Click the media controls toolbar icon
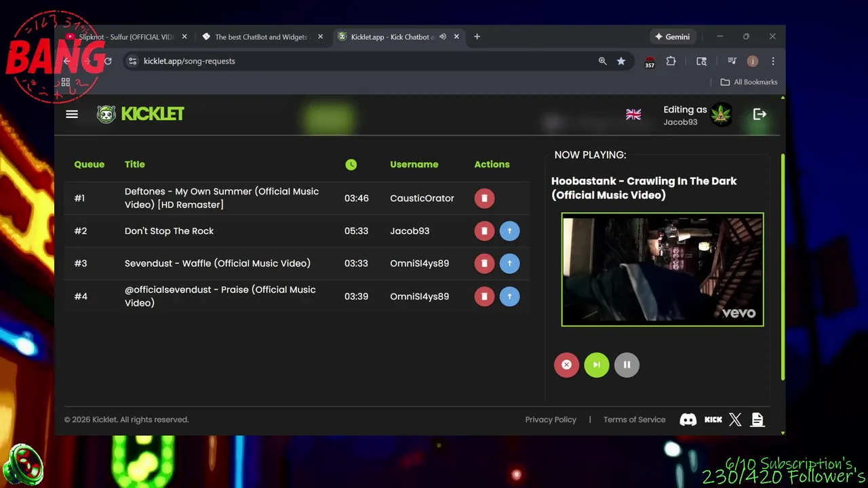 point(732,61)
